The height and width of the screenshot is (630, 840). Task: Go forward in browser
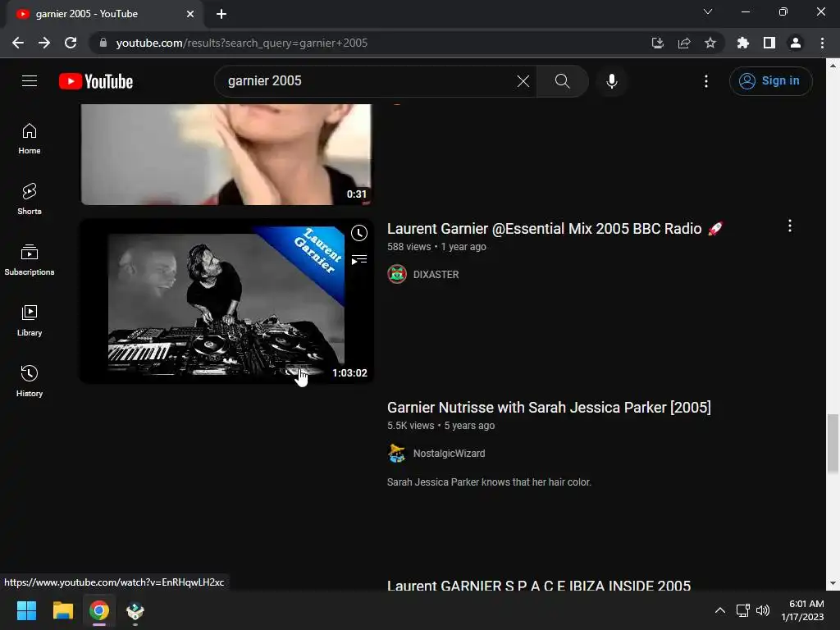pyautogui.click(x=44, y=43)
